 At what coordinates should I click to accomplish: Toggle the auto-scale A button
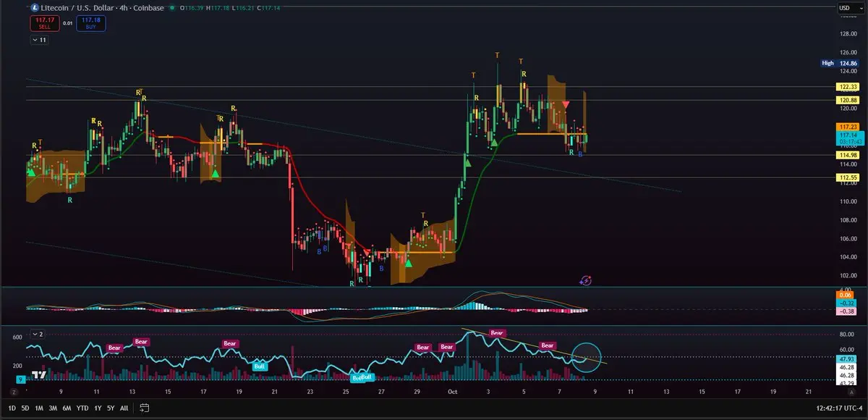click(x=852, y=392)
